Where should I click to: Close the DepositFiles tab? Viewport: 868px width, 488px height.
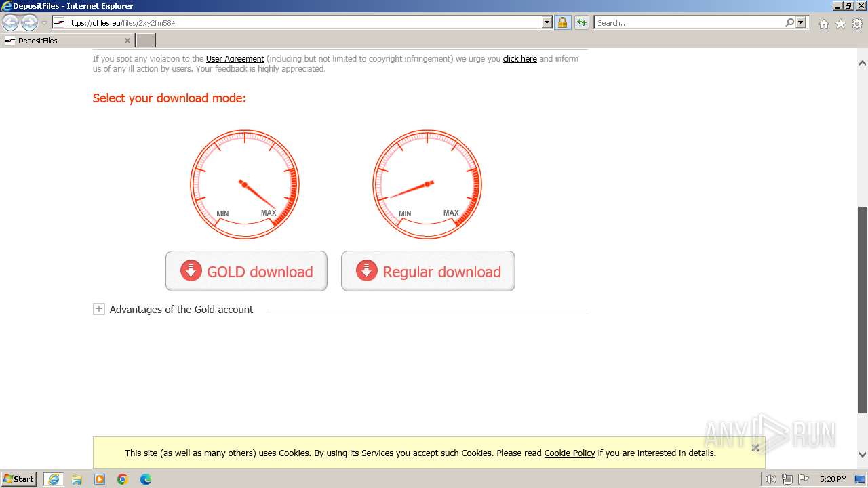coord(127,41)
